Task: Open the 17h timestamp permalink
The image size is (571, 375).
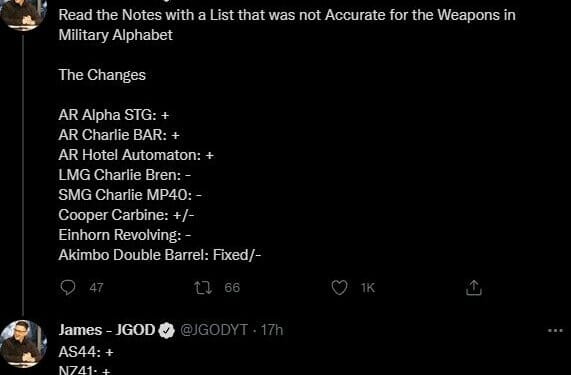Action: coord(272,330)
